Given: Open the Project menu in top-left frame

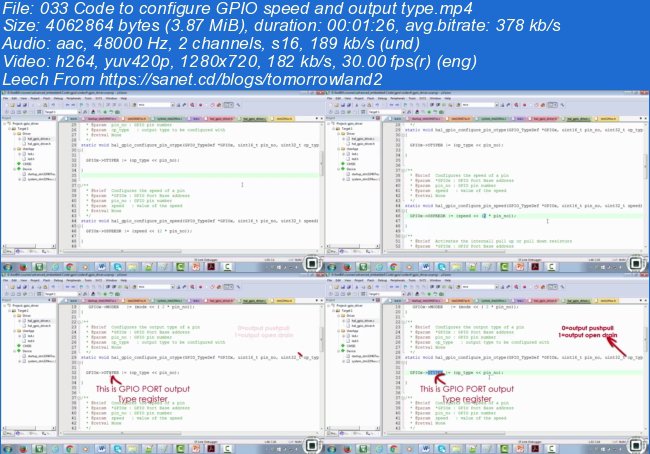Looking at the screenshot, I should (x=35, y=98).
